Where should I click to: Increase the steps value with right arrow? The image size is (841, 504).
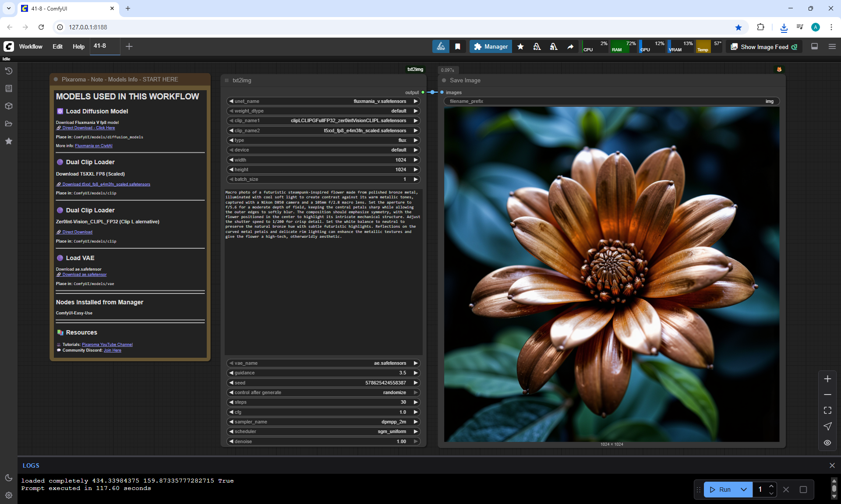pyautogui.click(x=416, y=402)
